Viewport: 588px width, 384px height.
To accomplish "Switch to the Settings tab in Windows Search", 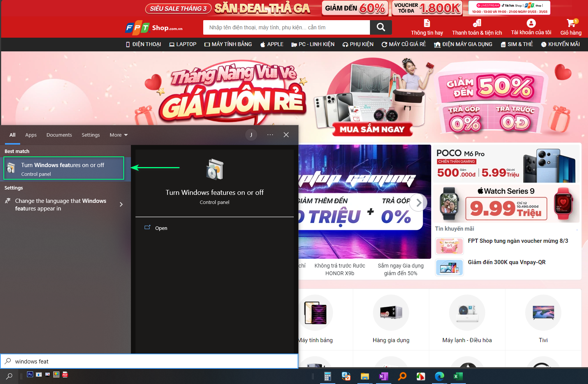I will tap(91, 135).
